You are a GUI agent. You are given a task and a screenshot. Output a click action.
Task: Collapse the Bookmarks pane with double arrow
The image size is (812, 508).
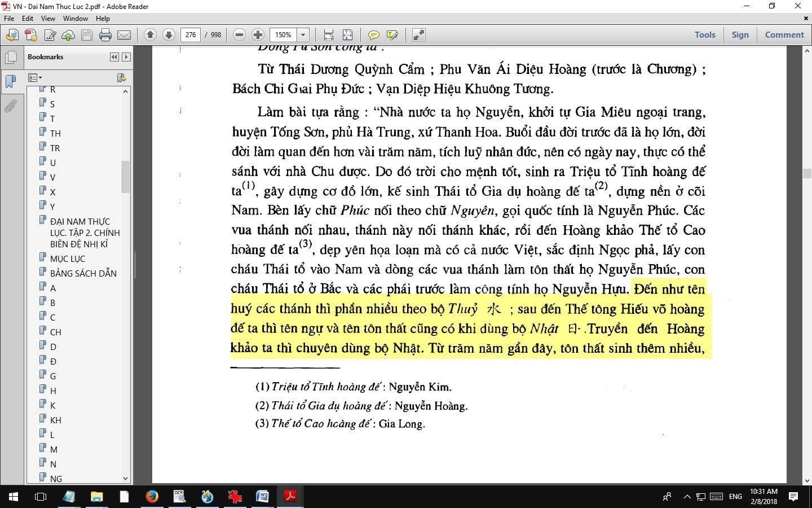pos(114,57)
